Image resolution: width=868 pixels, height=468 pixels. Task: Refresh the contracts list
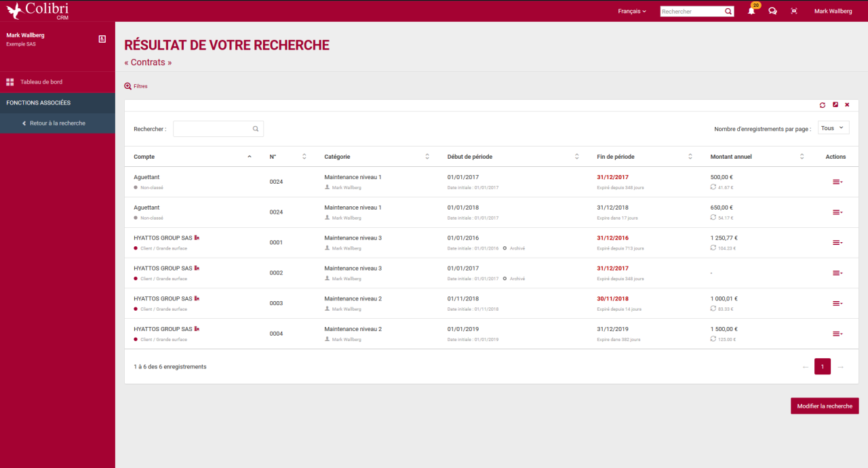coord(823,105)
